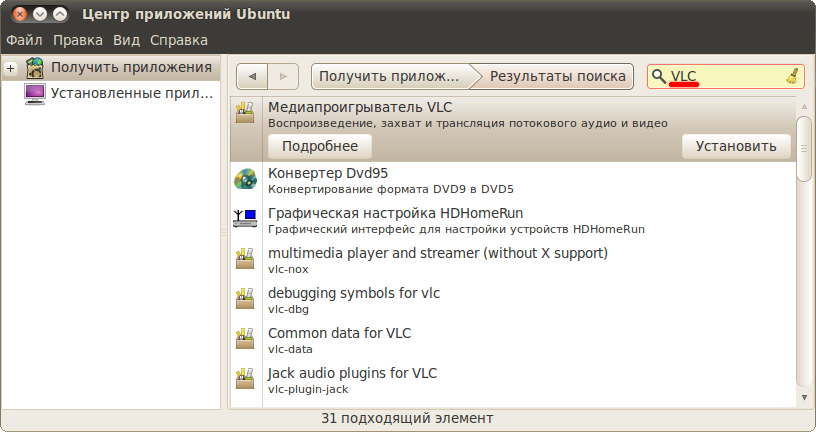Click the Получить прилож... breadcrumb
The width and height of the screenshot is (816, 432).
(x=390, y=77)
